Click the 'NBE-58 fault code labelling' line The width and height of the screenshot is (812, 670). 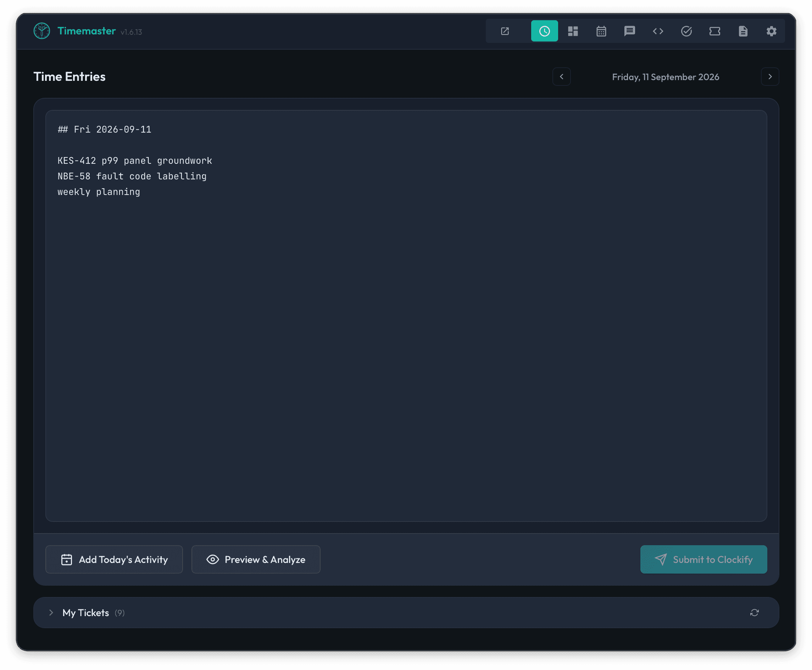click(132, 177)
